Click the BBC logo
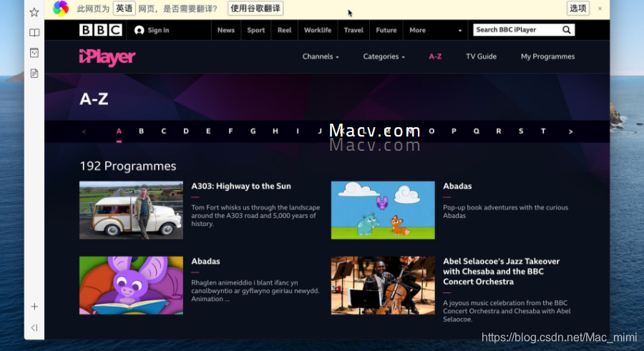The width and height of the screenshot is (644, 351). pos(101,30)
